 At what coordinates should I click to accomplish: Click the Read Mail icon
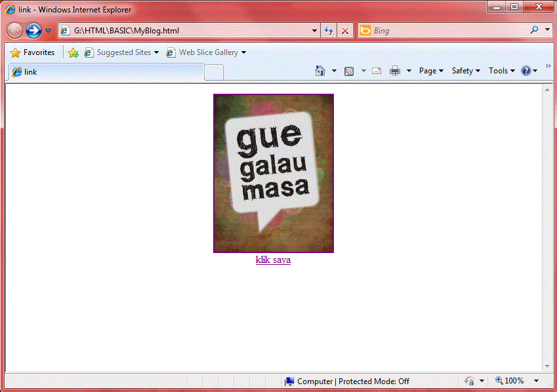point(377,71)
